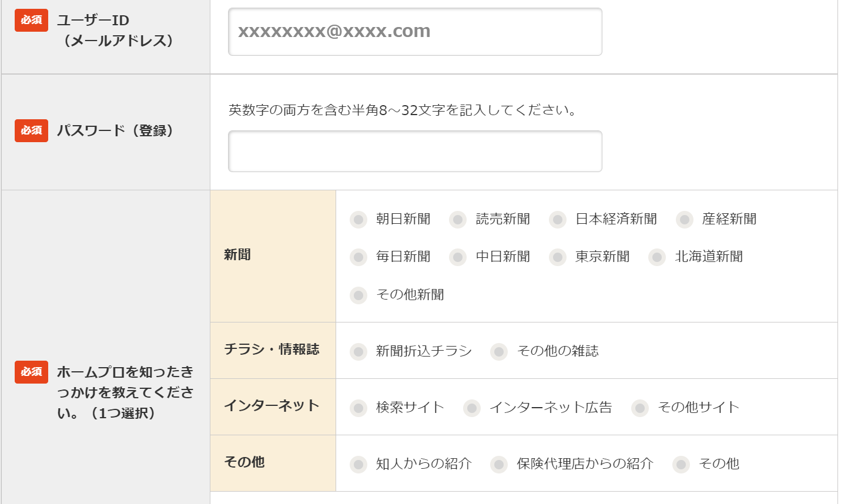Choose その他サイト option

(640, 408)
